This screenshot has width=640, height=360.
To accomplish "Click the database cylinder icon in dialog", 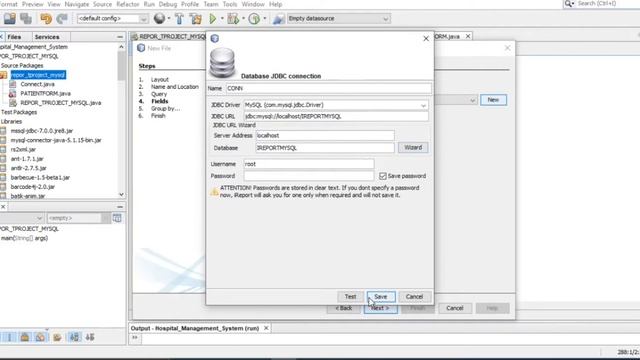I will pyautogui.click(x=222, y=63).
